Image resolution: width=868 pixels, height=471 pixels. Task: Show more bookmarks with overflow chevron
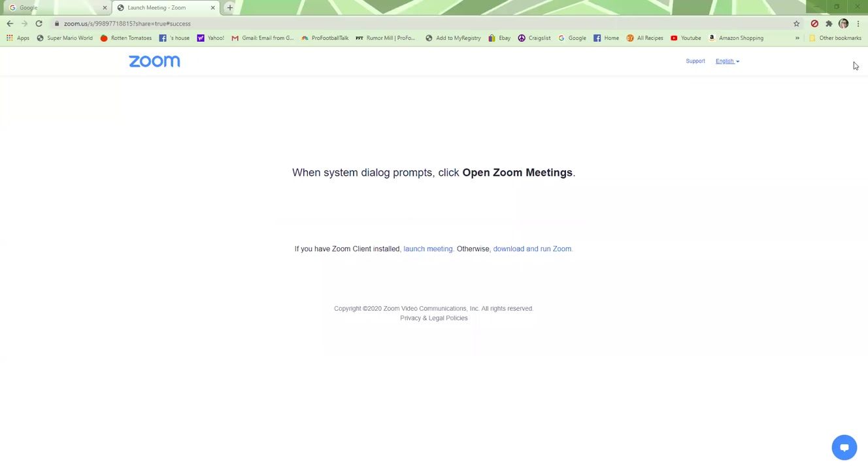pyautogui.click(x=797, y=38)
